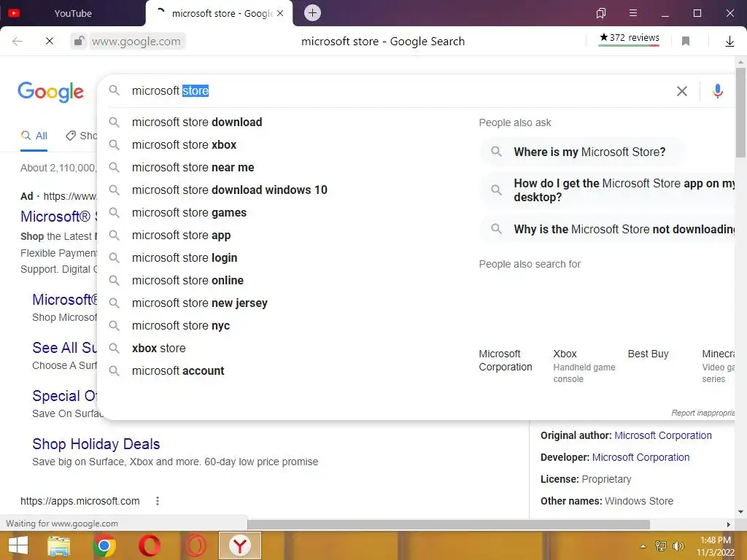
Task: Open the network status tray icon
Action: tap(661, 546)
